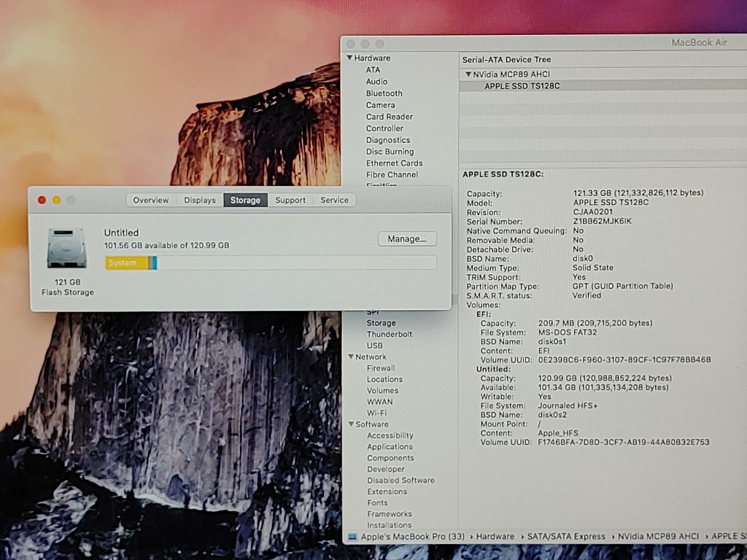Click the blue segment of the storage bar

(155, 262)
